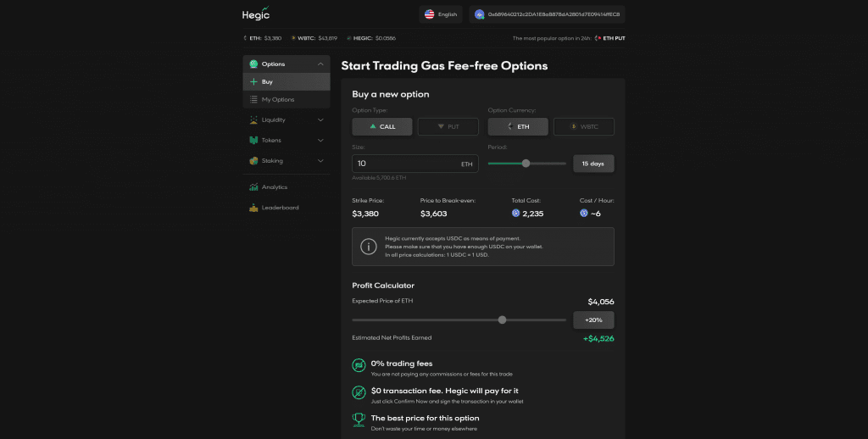Click the info circle icon in USDC notice
Image resolution: width=868 pixels, height=439 pixels.
(x=369, y=247)
